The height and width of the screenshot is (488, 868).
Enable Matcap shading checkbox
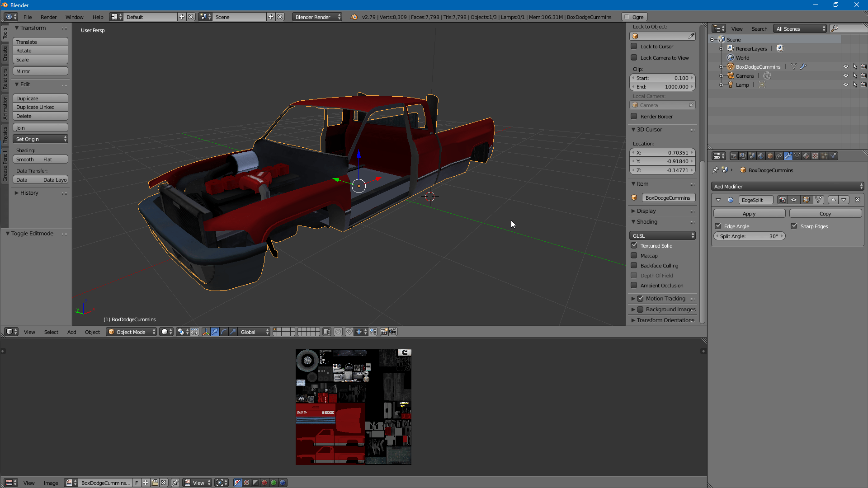[634, 255]
